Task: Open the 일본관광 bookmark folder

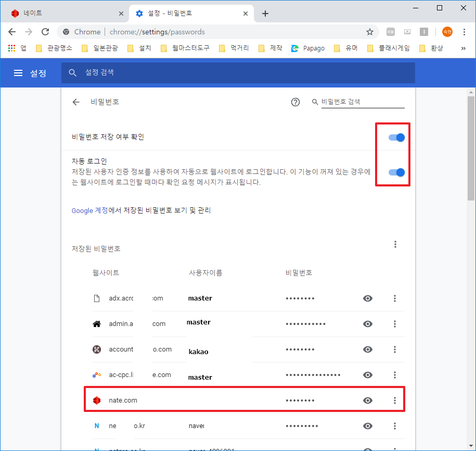Action: click(x=100, y=48)
